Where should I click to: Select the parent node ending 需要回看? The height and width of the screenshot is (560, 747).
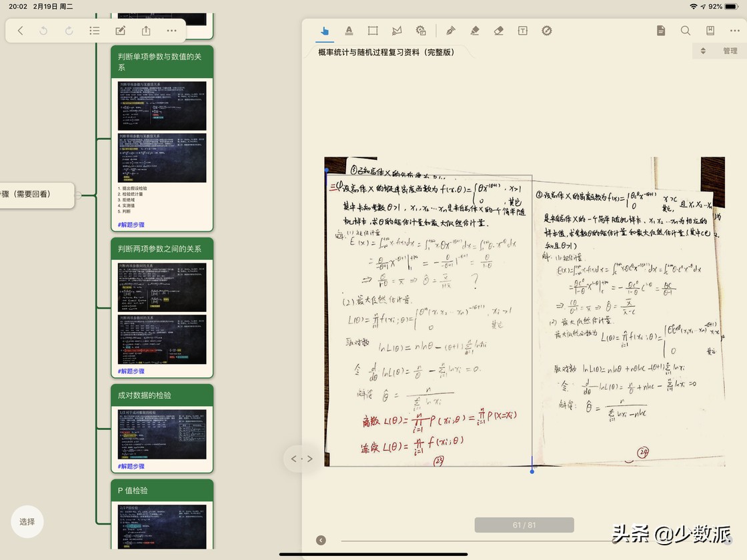tap(37, 194)
